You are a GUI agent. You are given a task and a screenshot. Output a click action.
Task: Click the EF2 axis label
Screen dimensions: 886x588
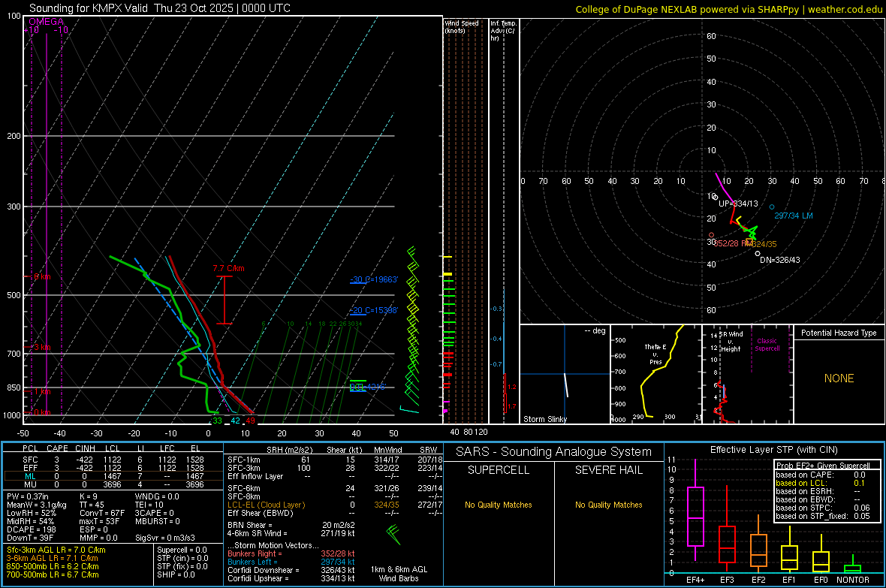[758, 580]
